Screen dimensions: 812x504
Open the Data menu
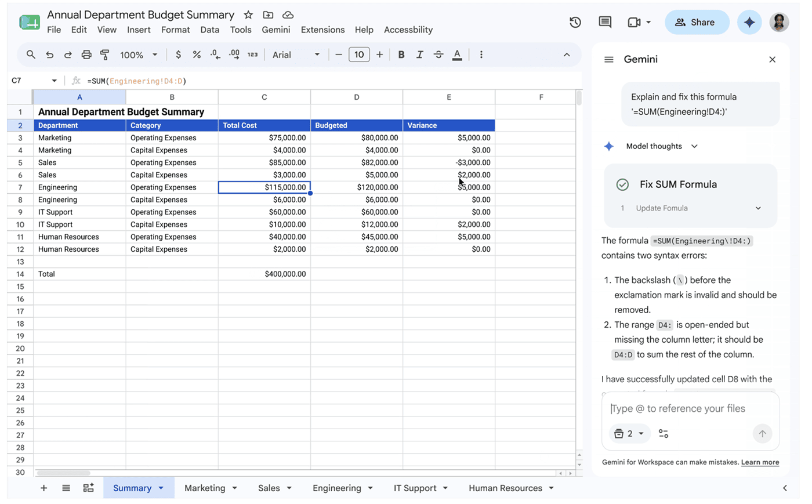coord(209,30)
